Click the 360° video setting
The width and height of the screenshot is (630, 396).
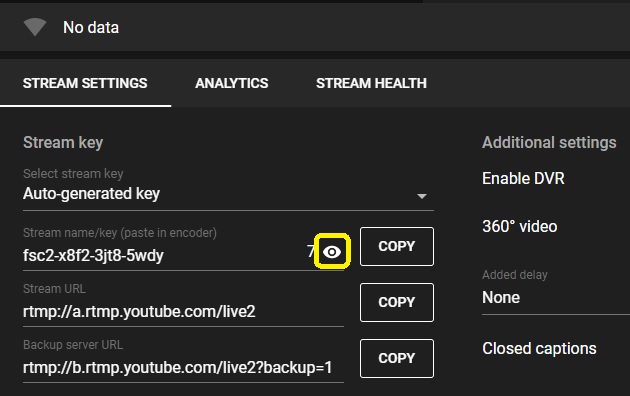520,227
